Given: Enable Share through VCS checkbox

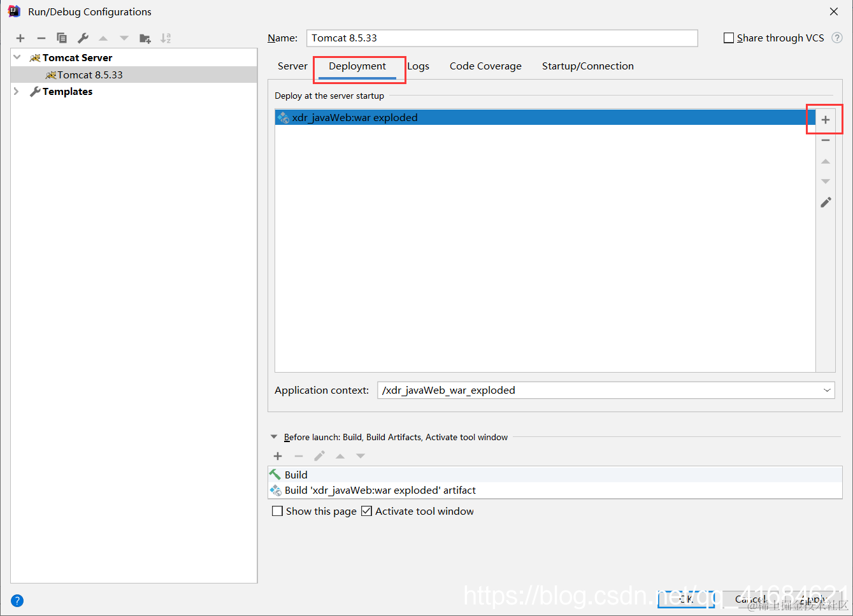Looking at the screenshot, I should click(x=729, y=38).
